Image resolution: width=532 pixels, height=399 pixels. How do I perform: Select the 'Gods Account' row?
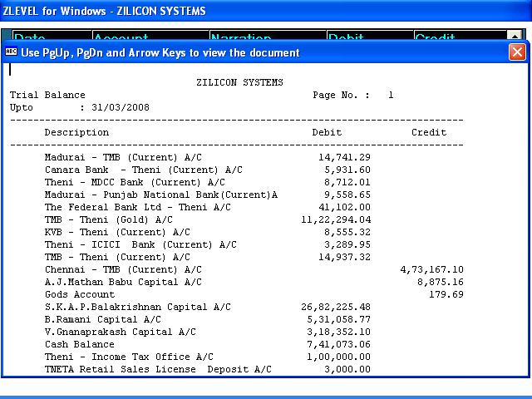coord(80,294)
